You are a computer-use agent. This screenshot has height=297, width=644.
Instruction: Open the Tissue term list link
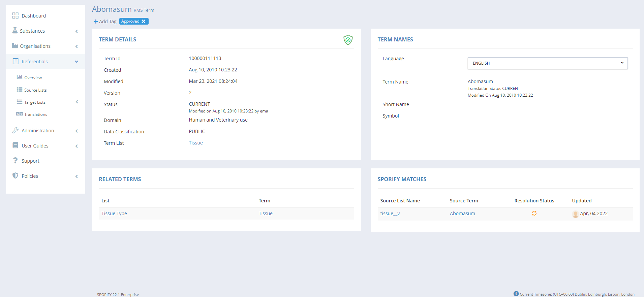click(196, 143)
